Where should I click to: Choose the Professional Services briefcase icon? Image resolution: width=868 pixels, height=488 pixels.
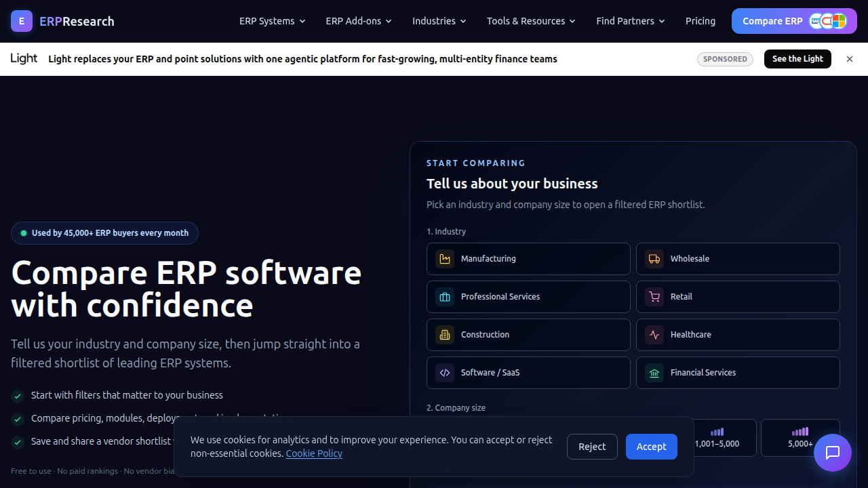click(445, 297)
